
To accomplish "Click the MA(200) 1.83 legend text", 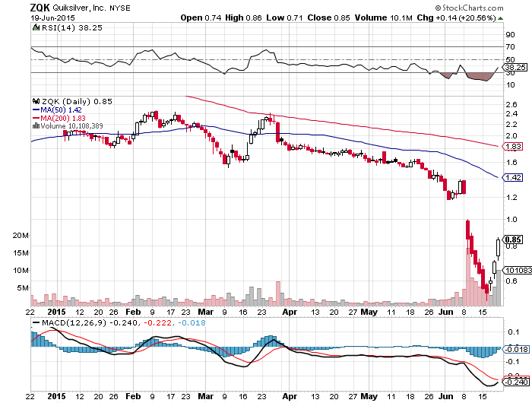I will pos(63,118).
